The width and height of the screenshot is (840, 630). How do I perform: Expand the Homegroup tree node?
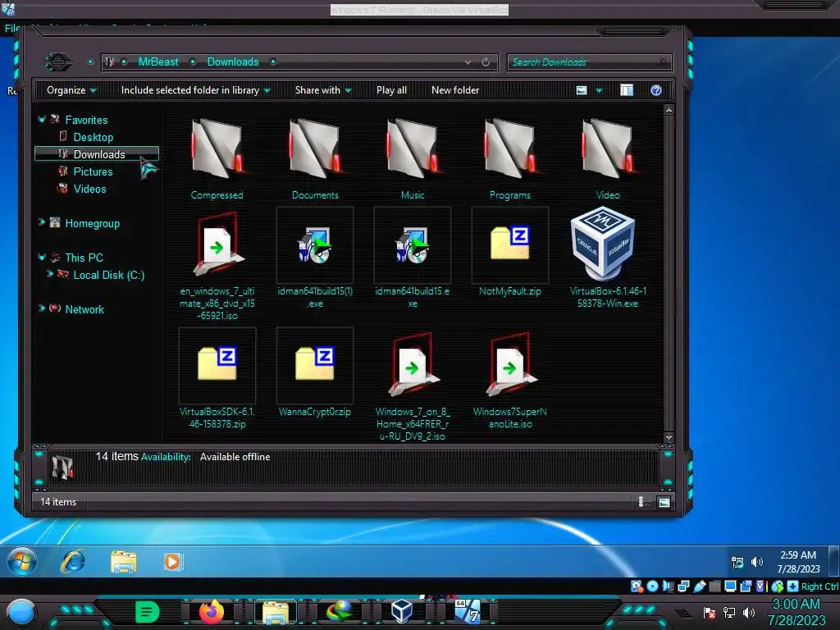(x=42, y=222)
